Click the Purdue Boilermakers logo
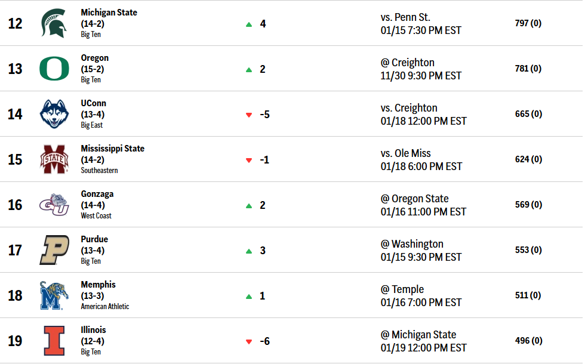 (54, 250)
